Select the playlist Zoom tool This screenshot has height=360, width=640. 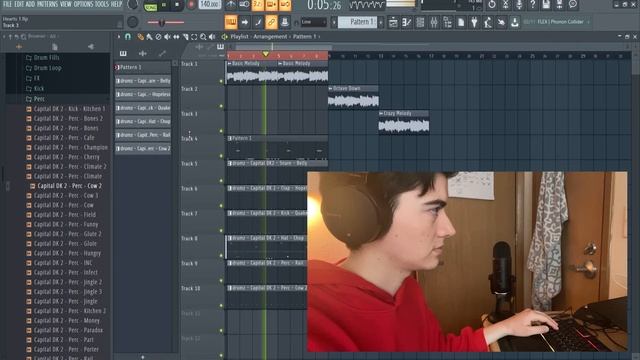click(203, 37)
